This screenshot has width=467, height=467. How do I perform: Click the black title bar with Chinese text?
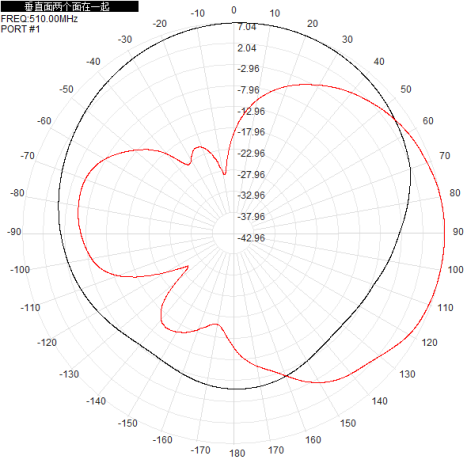pyautogui.click(x=69, y=6)
